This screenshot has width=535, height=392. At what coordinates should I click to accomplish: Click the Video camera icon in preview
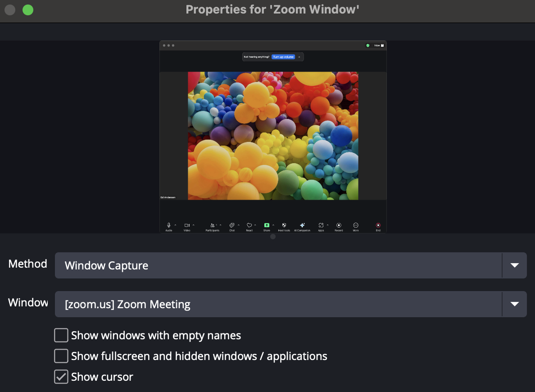click(187, 225)
